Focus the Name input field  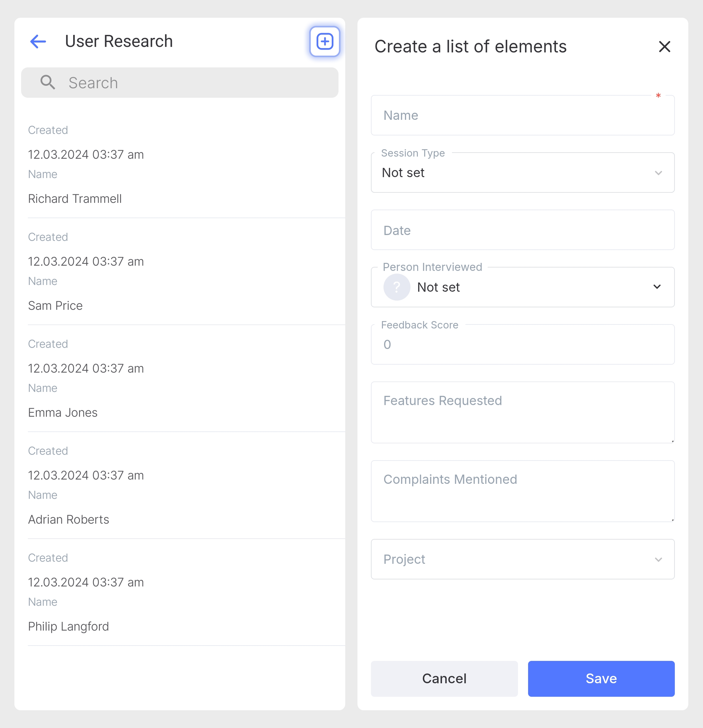pos(522,116)
